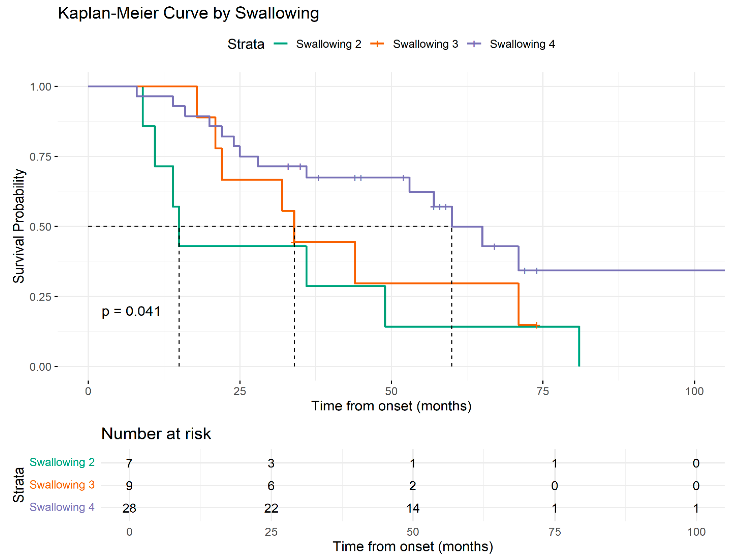The width and height of the screenshot is (741, 560).
Task: Click the Survival Probability y-axis label
Action: pos(19,226)
